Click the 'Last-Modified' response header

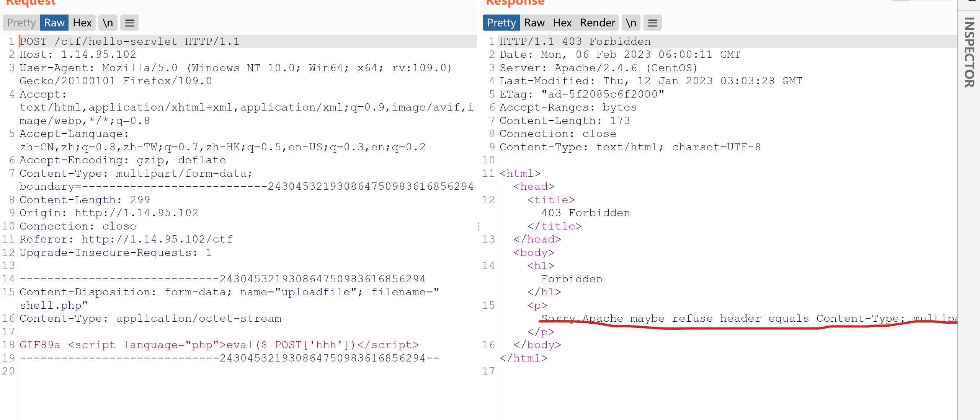[651, 81]
